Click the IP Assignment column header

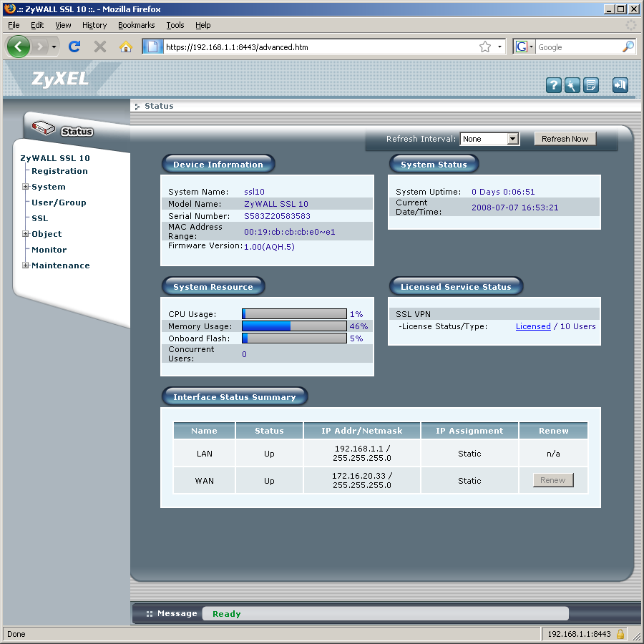tap(469, 431)
